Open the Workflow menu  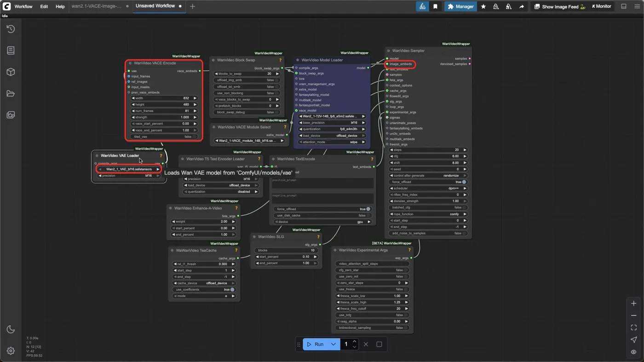[x=23, y=6]
